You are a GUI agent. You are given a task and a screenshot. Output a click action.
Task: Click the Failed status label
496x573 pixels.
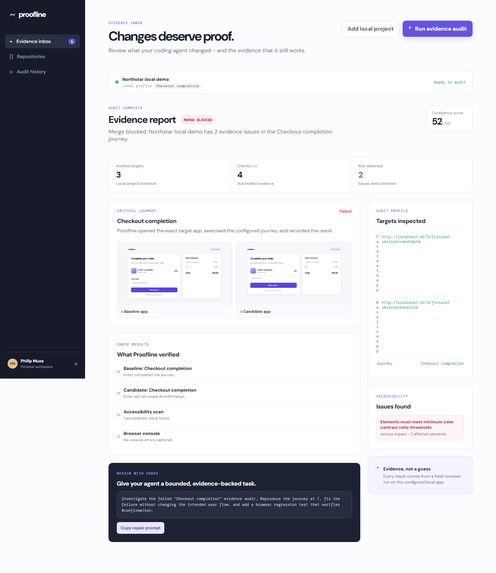pos(345,211)
